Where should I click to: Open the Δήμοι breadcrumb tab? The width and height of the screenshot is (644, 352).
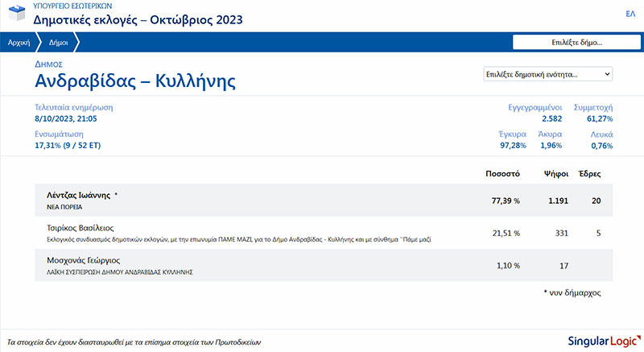pos(57,43)
